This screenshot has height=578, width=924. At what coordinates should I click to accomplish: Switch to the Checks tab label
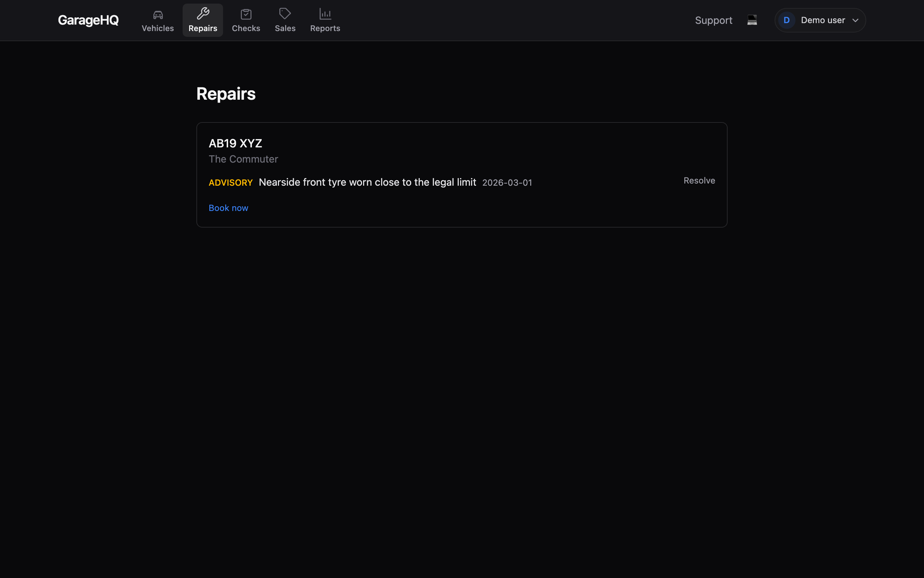point(246,28)
